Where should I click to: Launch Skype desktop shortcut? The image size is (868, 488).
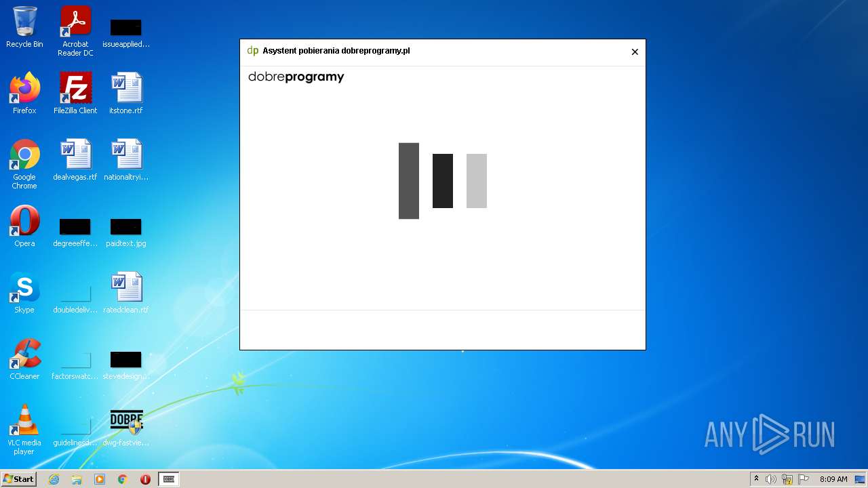(x=24, y=293)
